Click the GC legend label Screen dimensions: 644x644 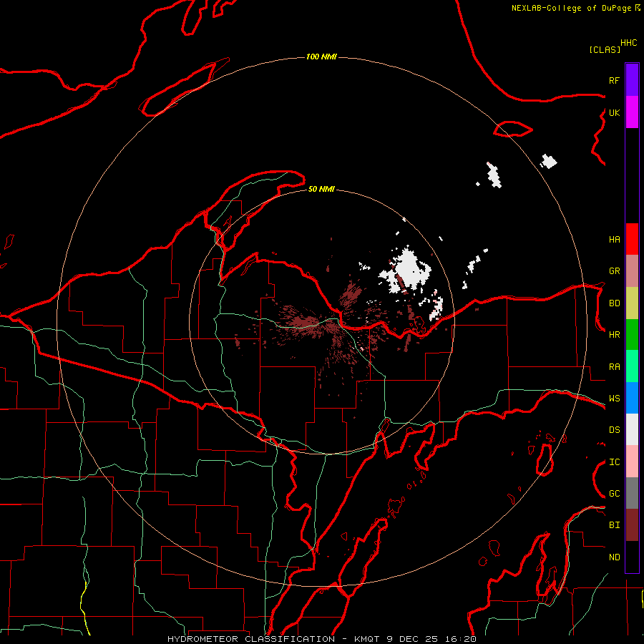(614, 494)
